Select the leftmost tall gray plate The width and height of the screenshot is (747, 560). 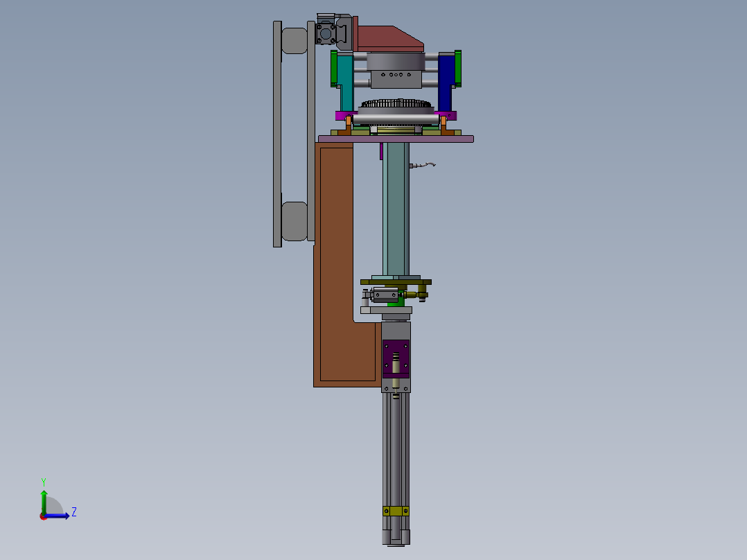click(x=277, y=134)
